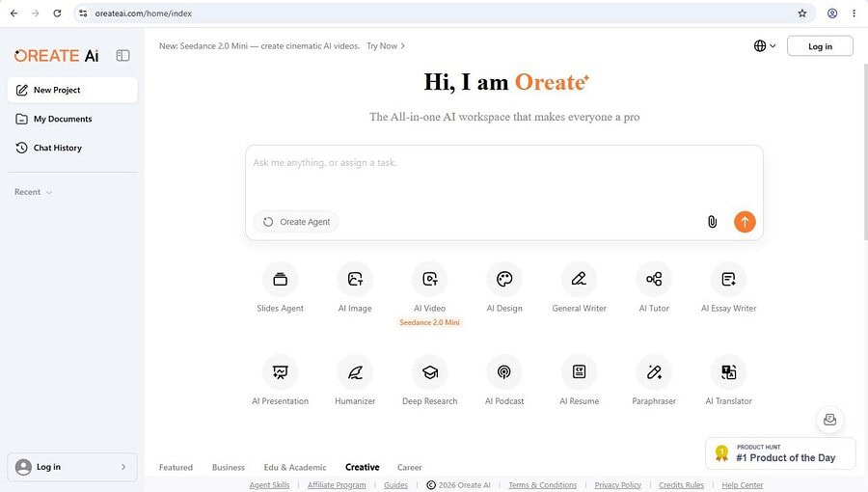Open the language globe dropdown
The height and width of the screenshot is (492, 868).
coord(765,46)
